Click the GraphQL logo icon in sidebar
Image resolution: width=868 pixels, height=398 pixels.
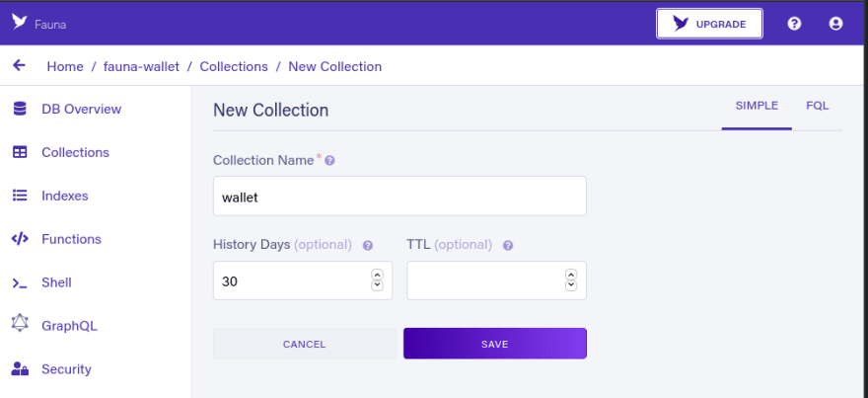[x=20, y=323]
